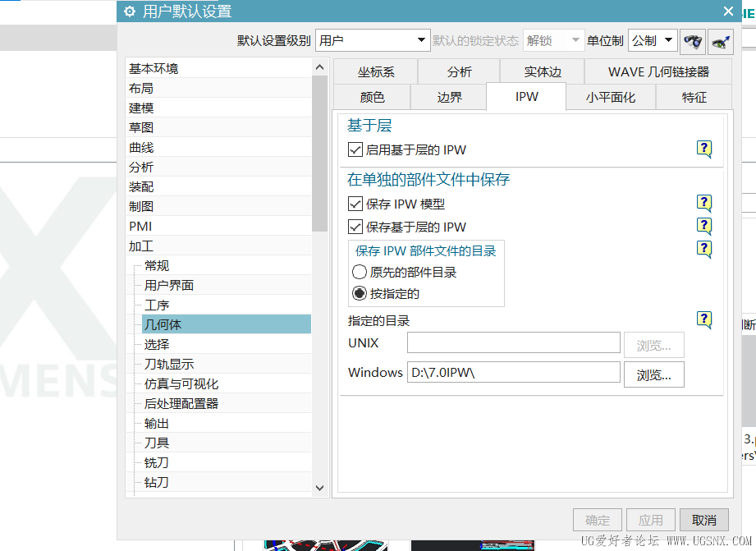Open the 单位制 dropdown showing 公制
This screenshot has height=551, width=756.
653,40
